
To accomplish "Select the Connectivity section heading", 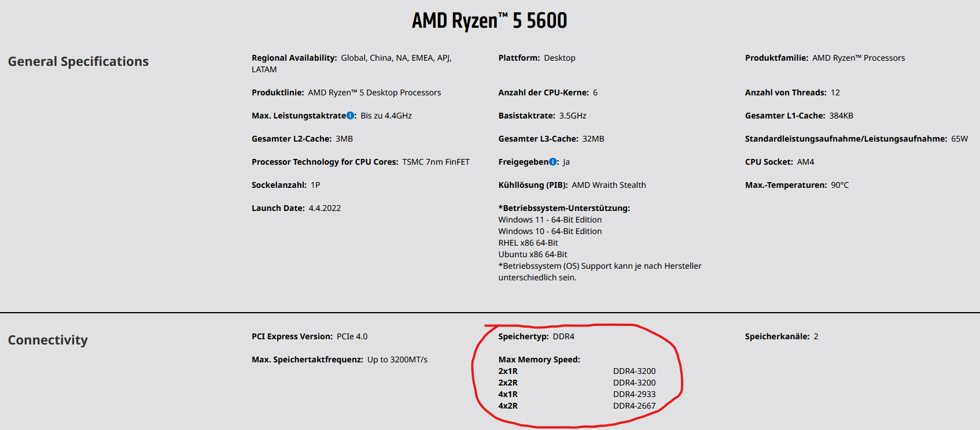I will pos(47,340).
